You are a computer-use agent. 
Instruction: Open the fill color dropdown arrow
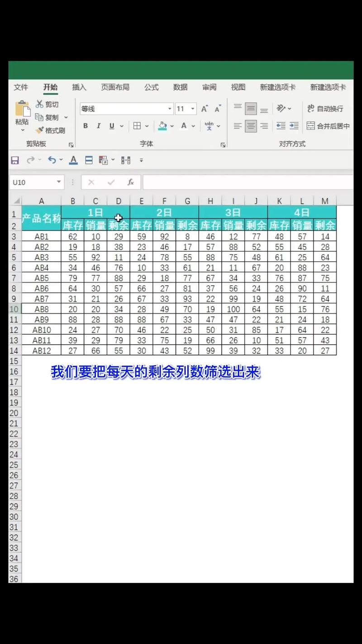click(x=172, y=126)
